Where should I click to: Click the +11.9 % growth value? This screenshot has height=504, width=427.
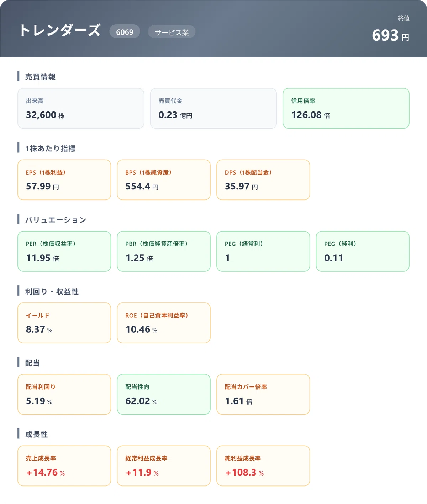(142, 473)
